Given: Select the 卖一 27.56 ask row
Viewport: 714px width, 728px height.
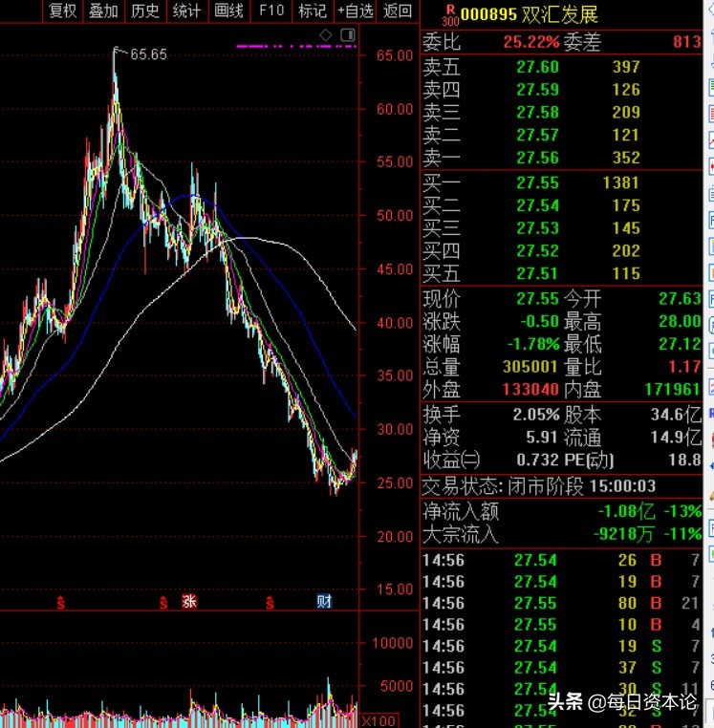Looking at the screenshot, I should 561,158.
